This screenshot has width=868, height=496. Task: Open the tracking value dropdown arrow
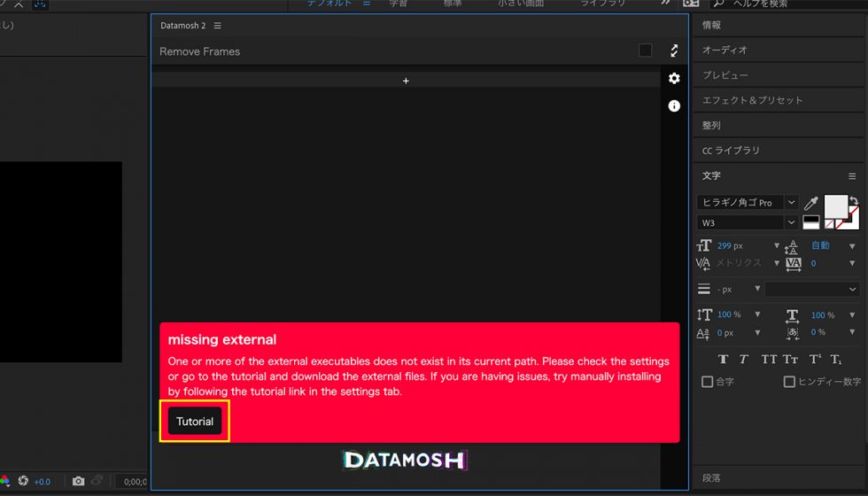[x=852, y=264]
